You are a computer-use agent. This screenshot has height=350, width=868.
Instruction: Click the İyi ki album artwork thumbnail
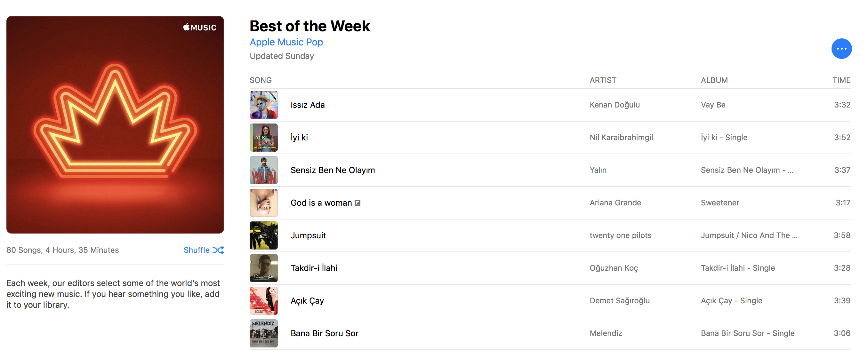pos(263,138)
